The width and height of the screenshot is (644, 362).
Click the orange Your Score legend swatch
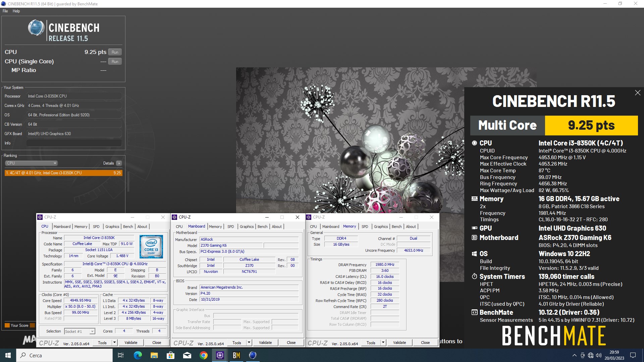point(7,325)
